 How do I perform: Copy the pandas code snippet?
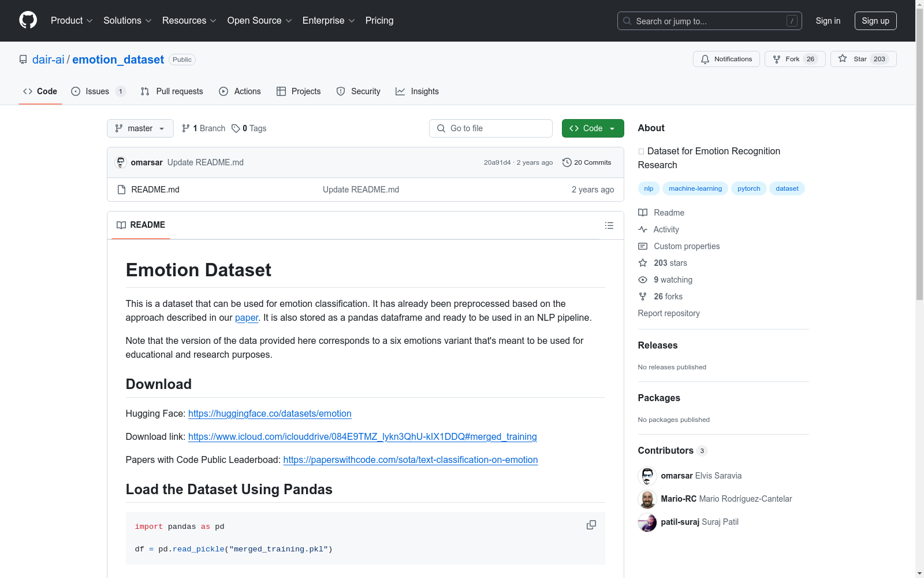[591, 525]
